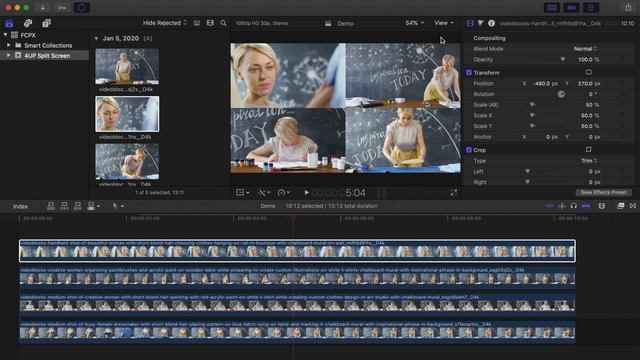Click the Share export icon
The width and height of the screenshot is (640, 360).
pyautogui.click(x=628, y=7)
